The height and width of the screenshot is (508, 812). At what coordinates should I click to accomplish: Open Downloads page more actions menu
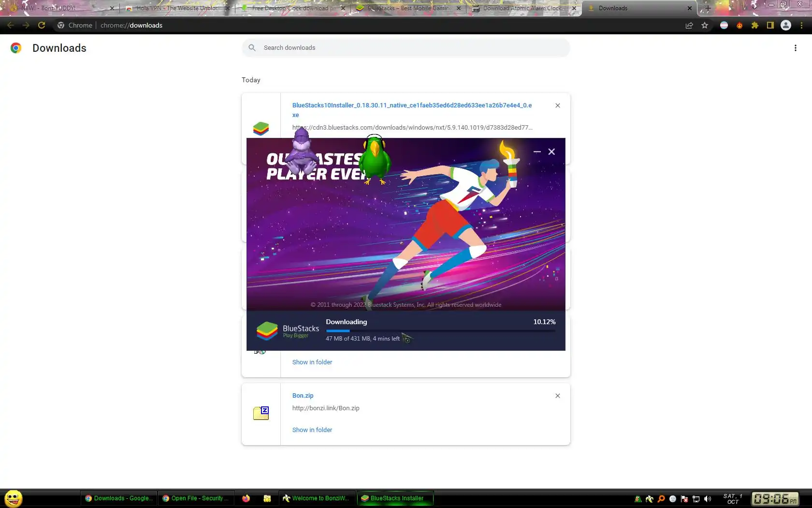(796, 48)
